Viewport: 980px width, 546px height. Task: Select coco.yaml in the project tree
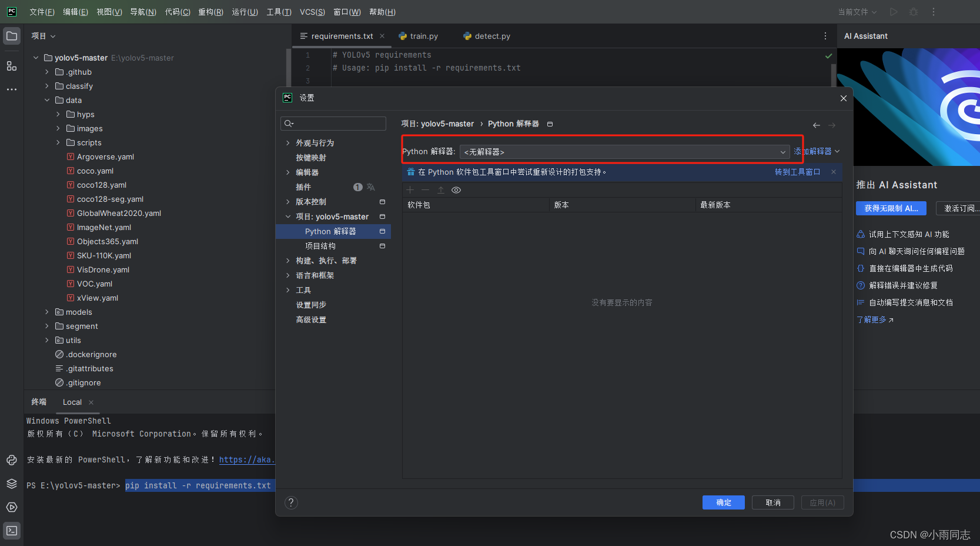[x=95, y=171]
